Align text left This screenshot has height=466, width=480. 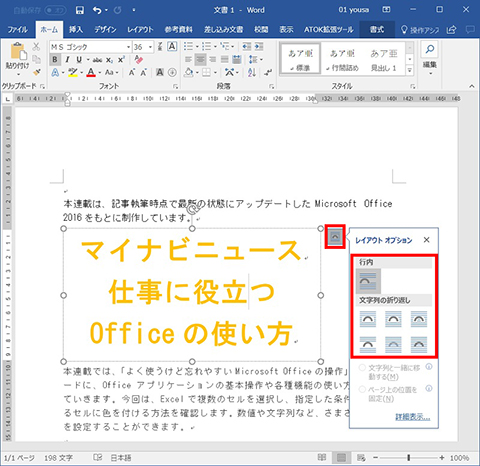tap(188, 60)
